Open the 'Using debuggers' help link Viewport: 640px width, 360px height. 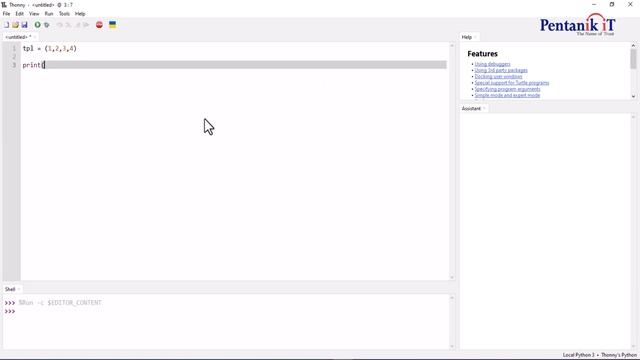[x=492, y=64]
